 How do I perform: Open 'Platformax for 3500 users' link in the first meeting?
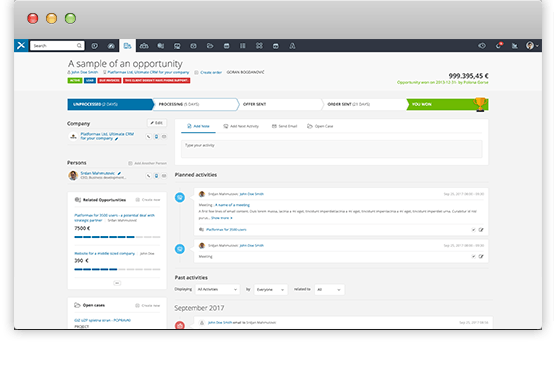pos(226,230)
